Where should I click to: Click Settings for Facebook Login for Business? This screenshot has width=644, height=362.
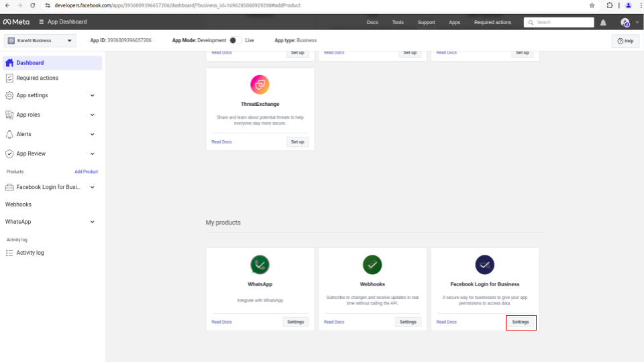[x=521, y=322]
